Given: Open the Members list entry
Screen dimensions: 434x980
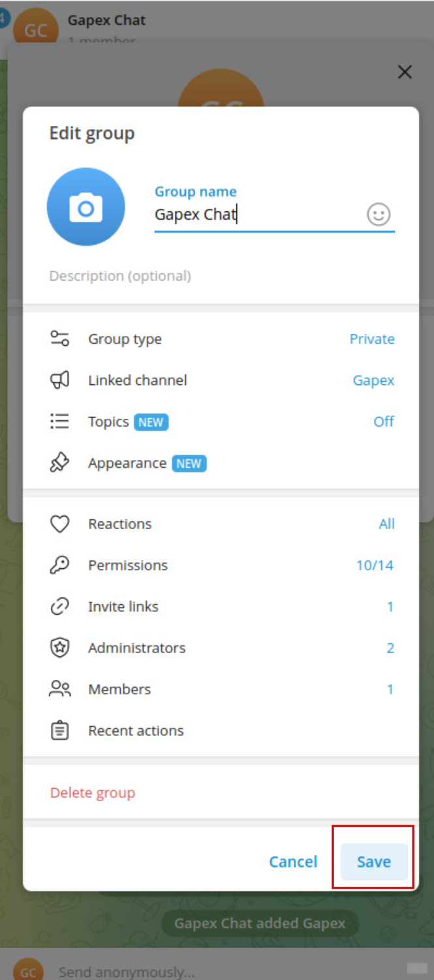Looking at the screenshot, I should coord(221,689).
